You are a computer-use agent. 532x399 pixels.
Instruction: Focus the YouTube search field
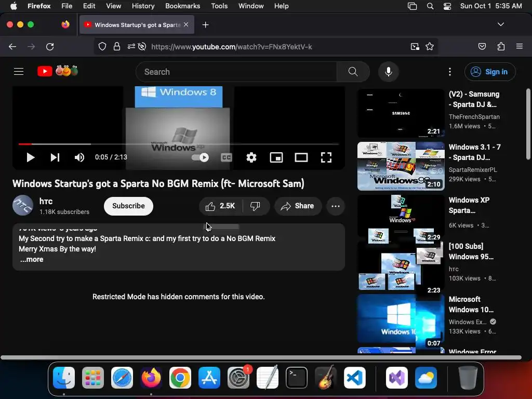[236, 72]
